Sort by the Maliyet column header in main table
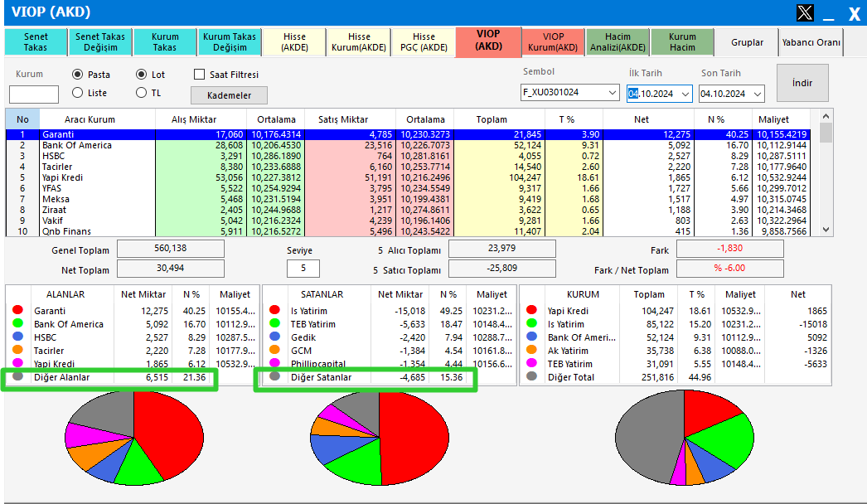867x504 pixels. pos(773,119)
